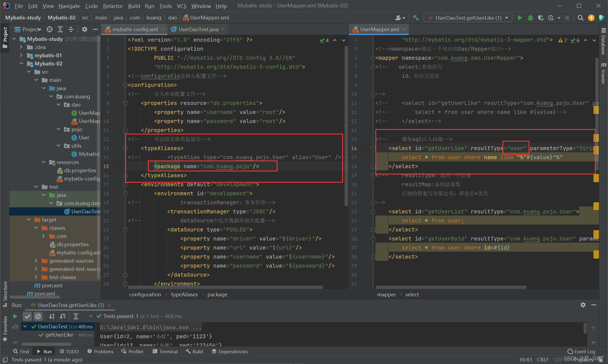The height and width of the screenshot is (364, 608).
Task: Open the Database side tool window
Action: [603, 41]
